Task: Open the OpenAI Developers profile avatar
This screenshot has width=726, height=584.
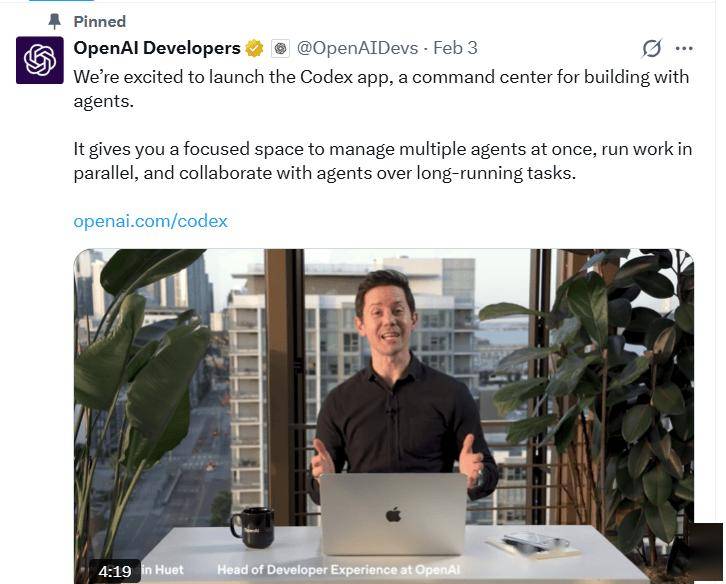Action: pyautogui.click(x=40, y=60)
